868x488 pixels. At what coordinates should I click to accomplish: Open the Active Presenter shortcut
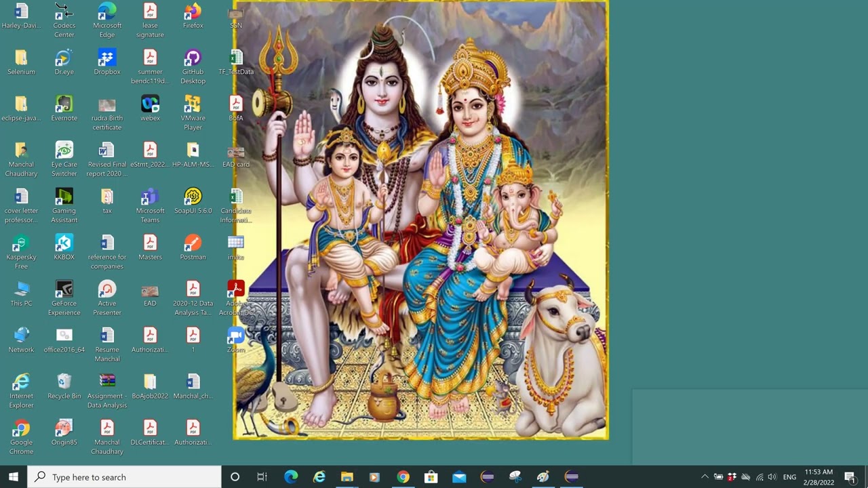[107, 298]
